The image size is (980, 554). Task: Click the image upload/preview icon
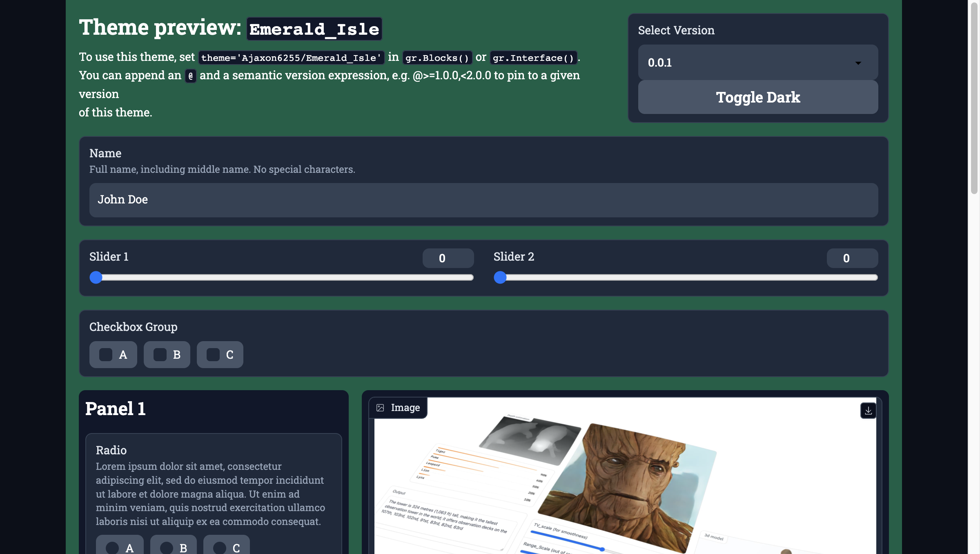pyautogui.click(x=380, y=407)
